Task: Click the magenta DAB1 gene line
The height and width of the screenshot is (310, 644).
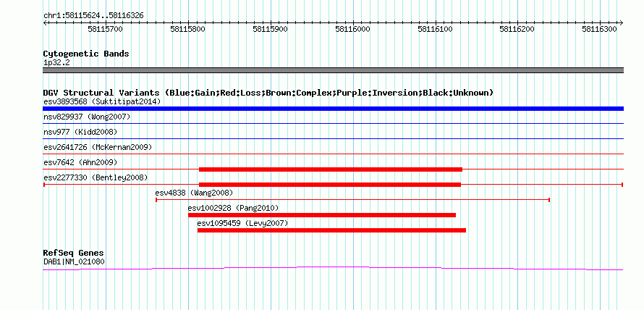Action: 333,268
